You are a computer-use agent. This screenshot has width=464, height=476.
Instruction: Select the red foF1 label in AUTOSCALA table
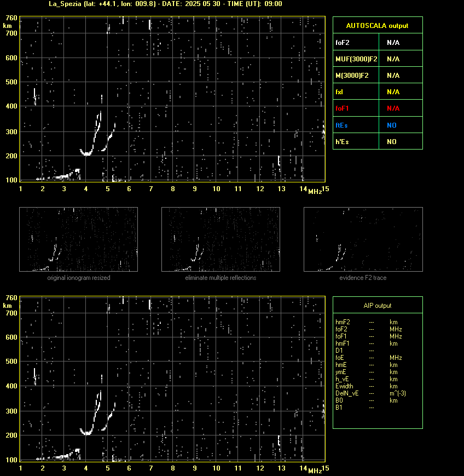342,108
